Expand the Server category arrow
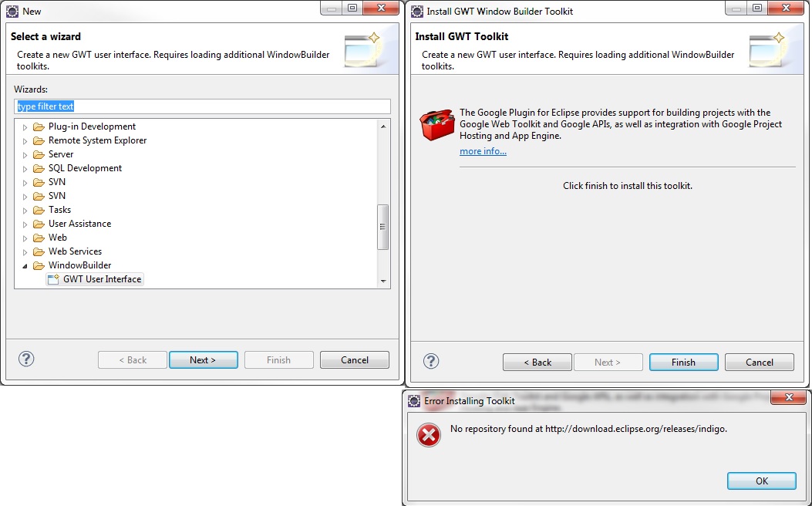 point(25,155)
